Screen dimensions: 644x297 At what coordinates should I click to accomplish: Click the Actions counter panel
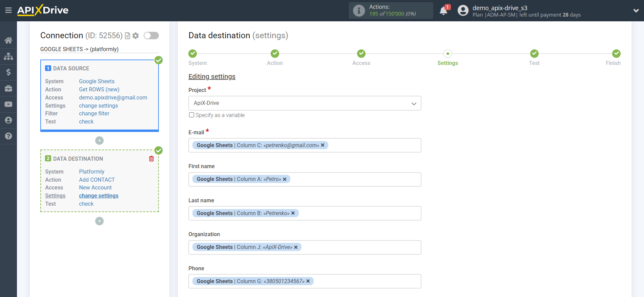391,10
